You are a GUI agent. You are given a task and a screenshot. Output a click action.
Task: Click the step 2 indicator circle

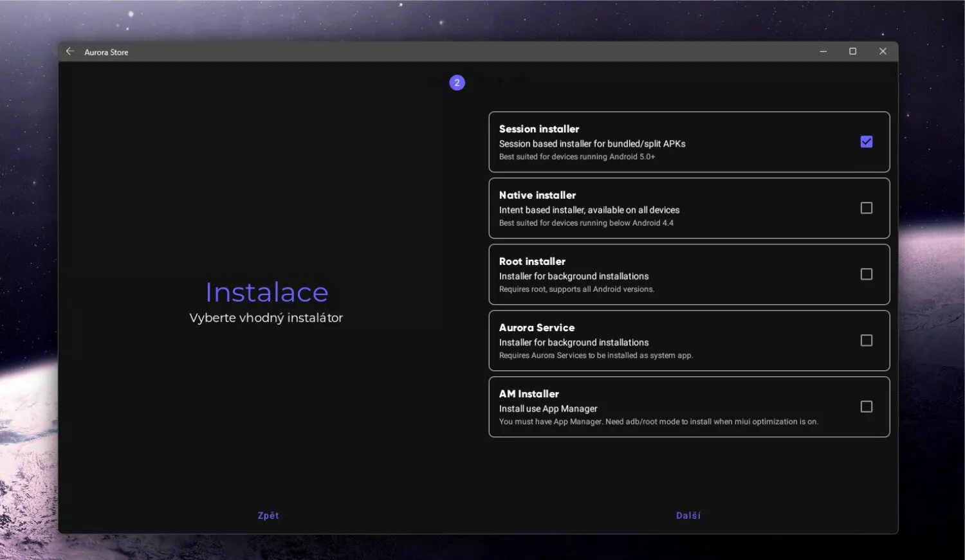click(x=457, y=82)
